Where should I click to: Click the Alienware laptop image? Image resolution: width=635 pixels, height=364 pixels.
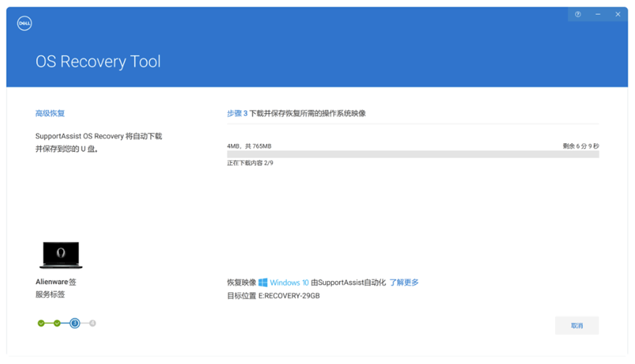(61, 255)
